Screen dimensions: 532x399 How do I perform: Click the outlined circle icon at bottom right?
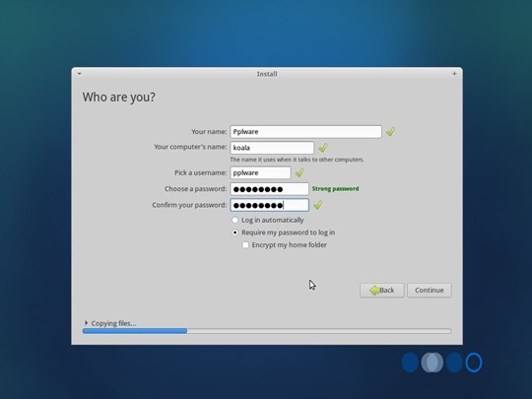point(474,363)
